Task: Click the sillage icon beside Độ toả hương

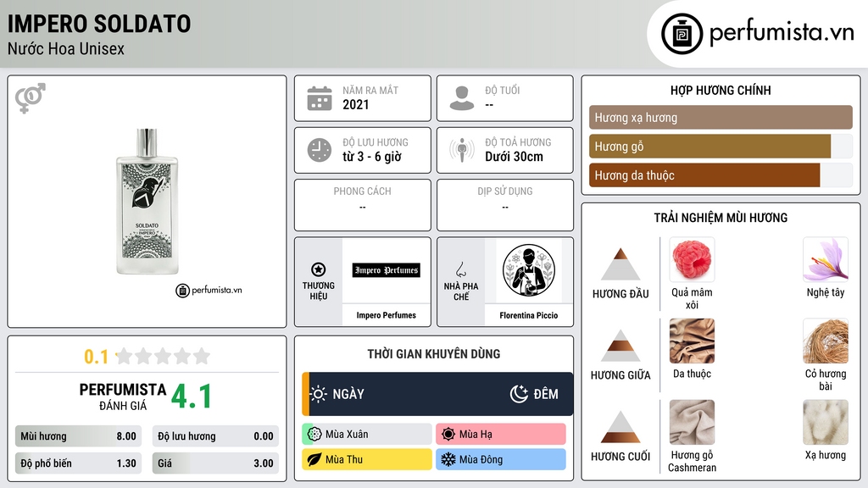Action: (462, 150)
